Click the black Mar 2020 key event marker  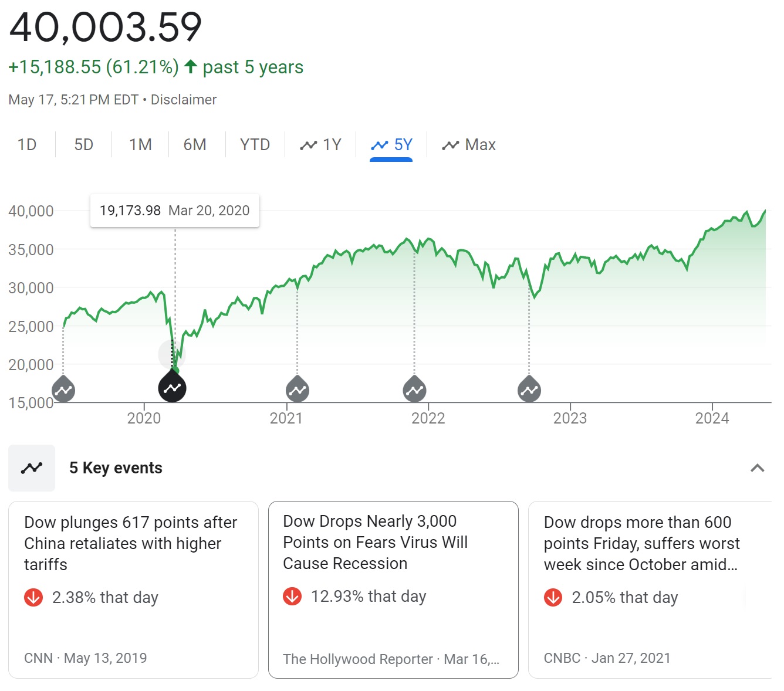click(x=173, y=388)
